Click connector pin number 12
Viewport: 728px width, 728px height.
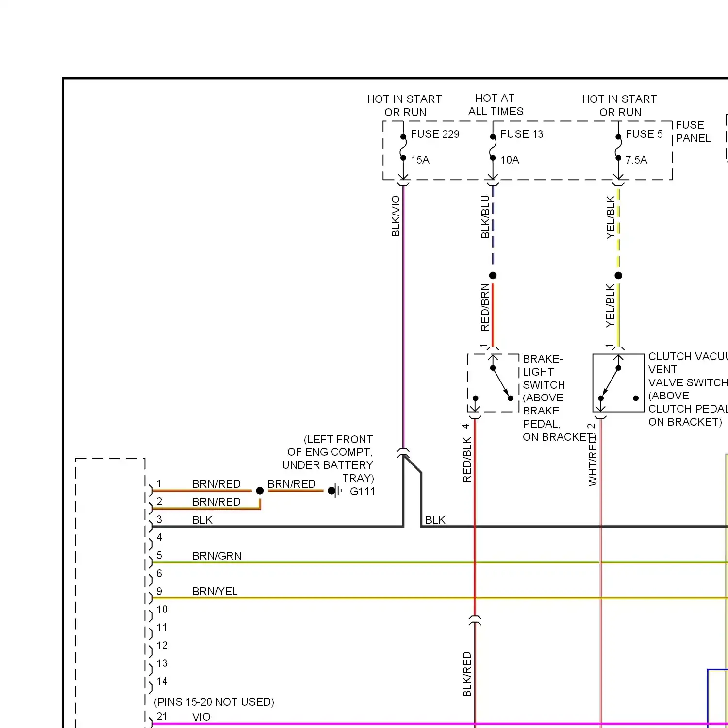pyautogui.click(x=162, y=645)
